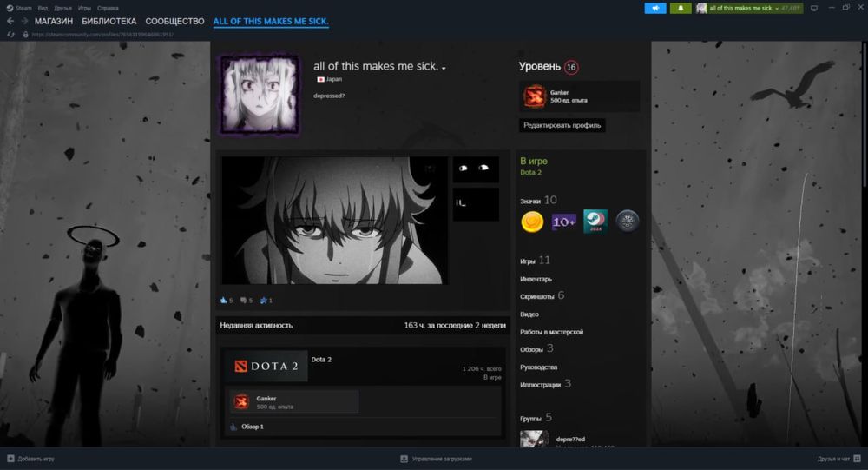The image size is (868, 470).
Task: Open the large featured artwork image
Action: pos(335,220)
